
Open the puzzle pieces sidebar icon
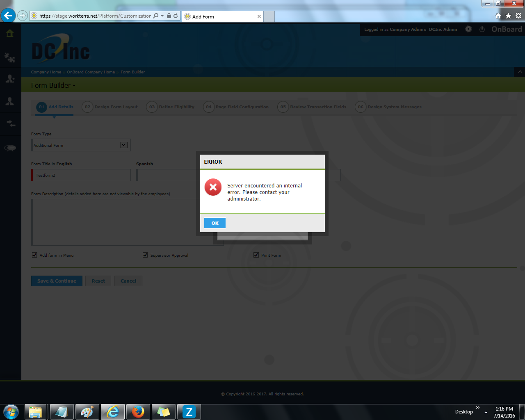pyautogui.click(x=10, y=57)
